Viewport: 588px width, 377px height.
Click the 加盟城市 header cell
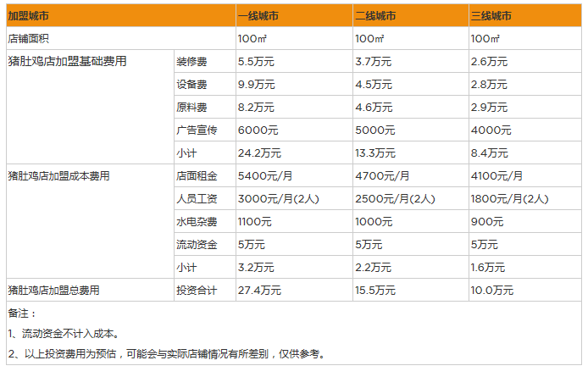click(31, 16)
